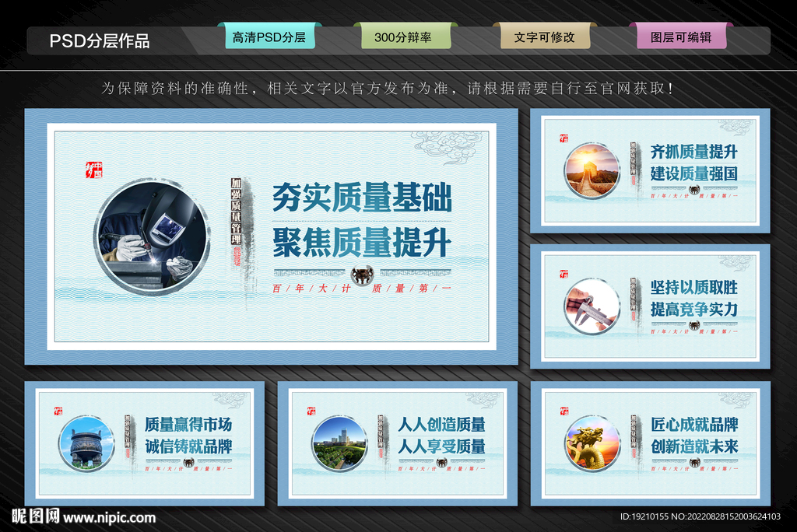Click the 文字可修改 tan tag
The width and height of the screenshot is (797, 532).
(545, 37)
